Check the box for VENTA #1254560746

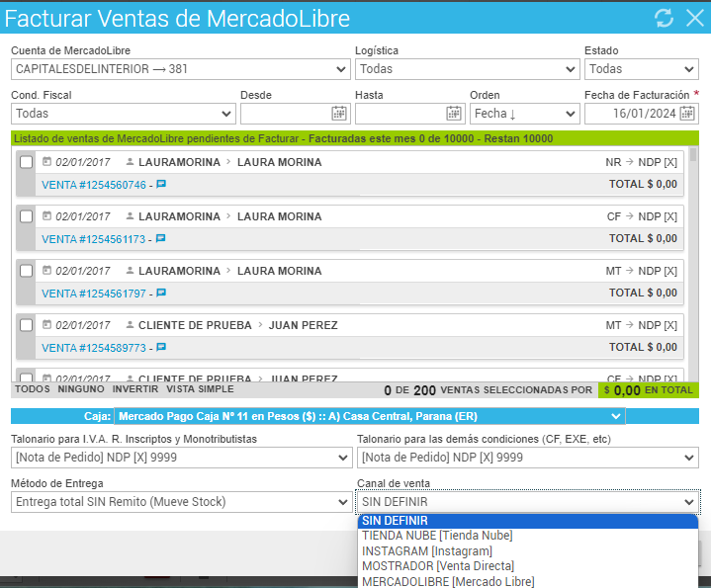(x=27, y=162)
